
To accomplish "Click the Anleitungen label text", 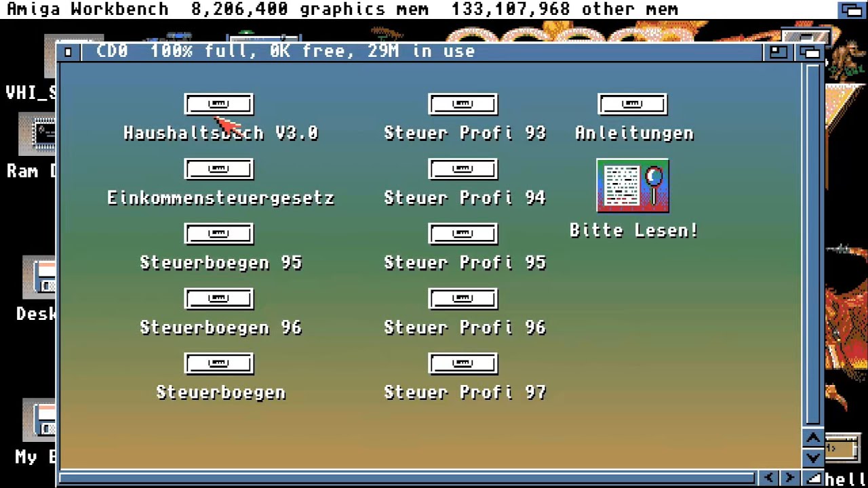I will 634,133.
